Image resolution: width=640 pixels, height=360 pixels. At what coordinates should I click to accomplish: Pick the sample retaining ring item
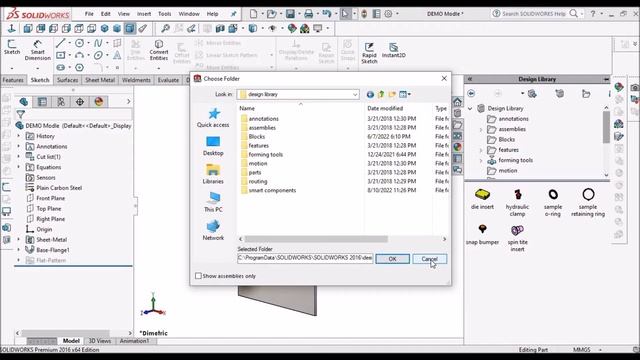[x=588, y=202]
